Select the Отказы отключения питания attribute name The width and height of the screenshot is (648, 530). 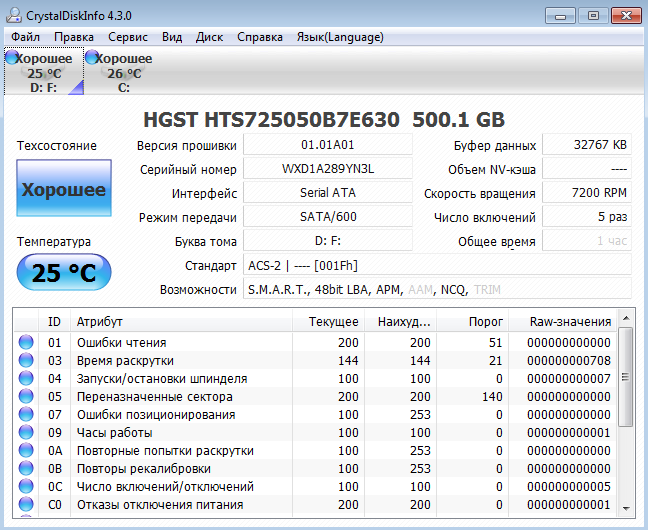[160, 504]
